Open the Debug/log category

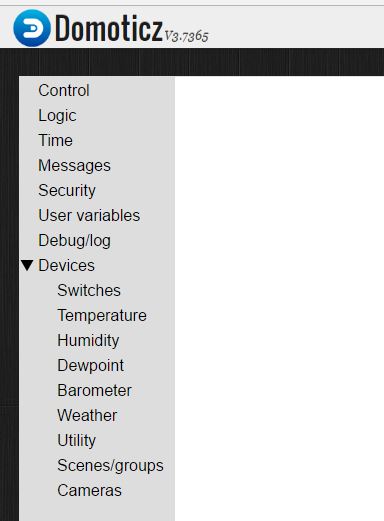click(74, 241)
